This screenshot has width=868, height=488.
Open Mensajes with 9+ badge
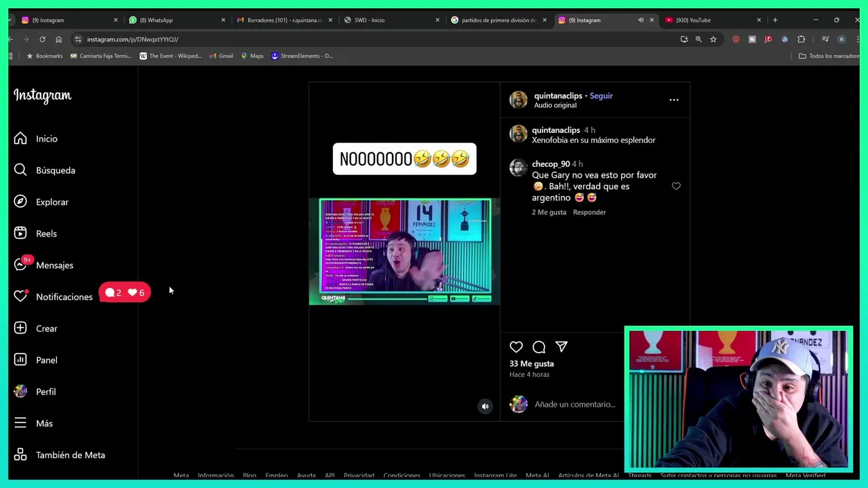[44, 265]
